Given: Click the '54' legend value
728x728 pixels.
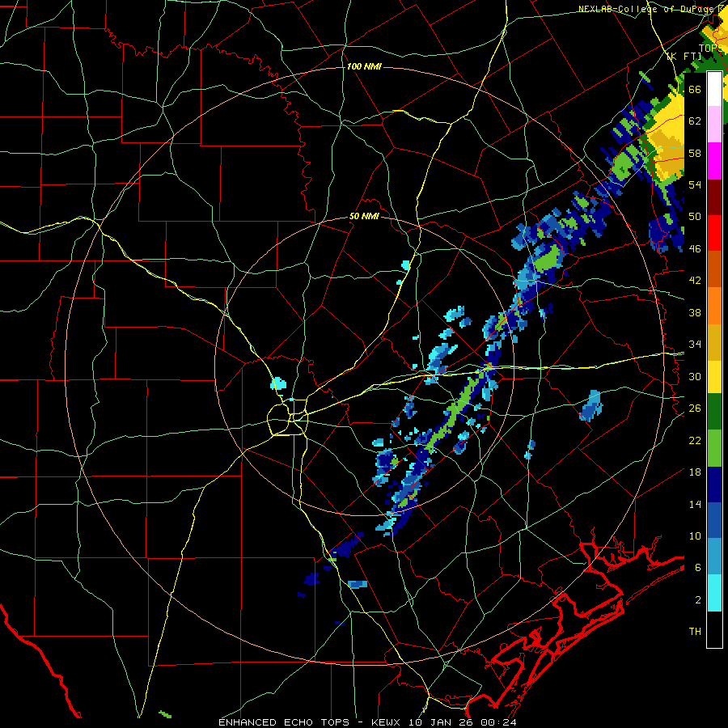Looking at the screenshot, I should [x=695, y=184].
